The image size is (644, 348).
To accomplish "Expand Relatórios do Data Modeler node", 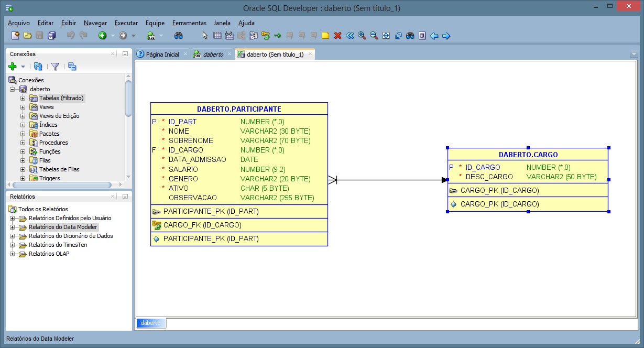I will click(x=13, y=227).
